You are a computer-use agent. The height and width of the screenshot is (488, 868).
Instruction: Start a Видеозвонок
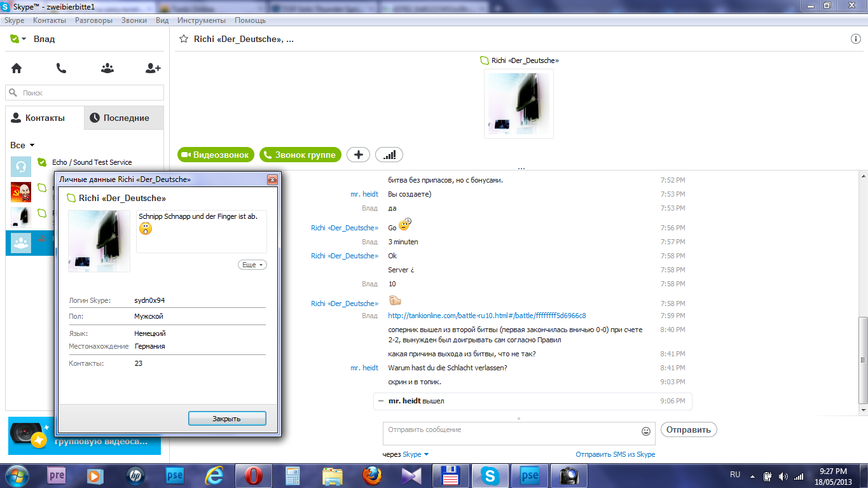click(x=217, y=155)
